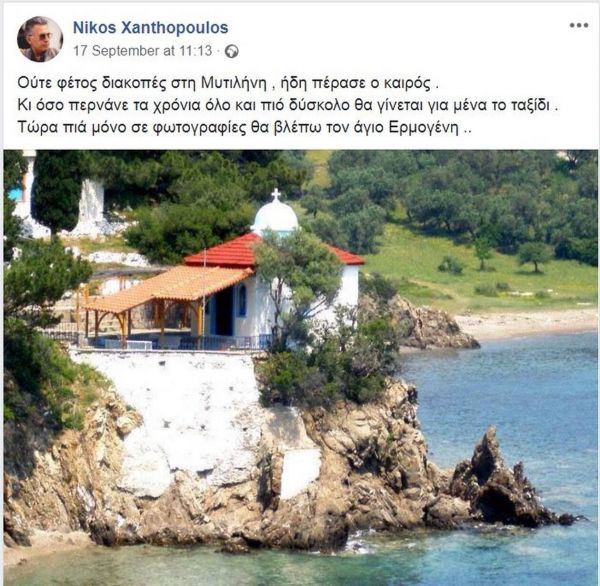The width and height of the screenshot is (600, 586).
Task: Click the whitewashed retaining wall below chapel
Action: (176, 413)
